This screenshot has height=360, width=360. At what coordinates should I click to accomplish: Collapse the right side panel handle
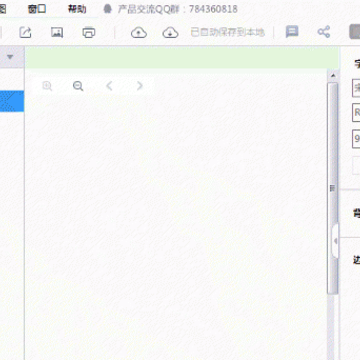click(335, 241)
